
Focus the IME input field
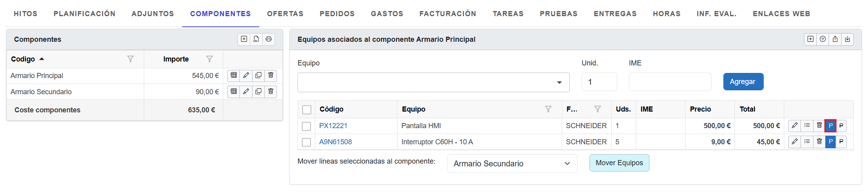click(x=670, y=82)
